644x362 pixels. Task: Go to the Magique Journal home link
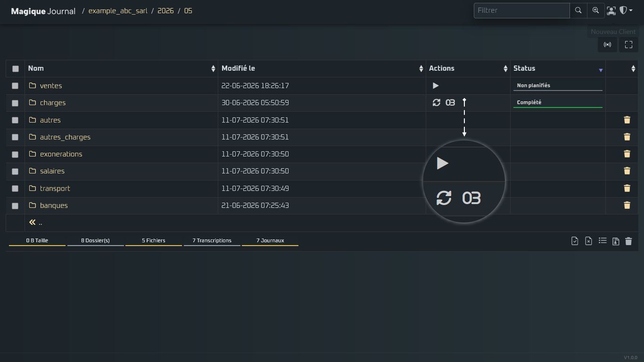coord(43,11)
